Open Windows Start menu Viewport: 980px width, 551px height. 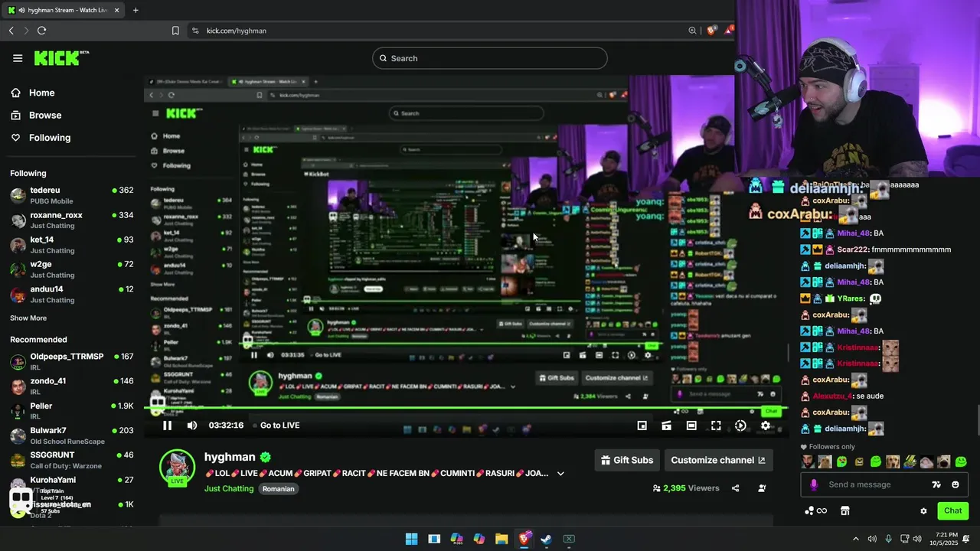(x=411, y=539)
